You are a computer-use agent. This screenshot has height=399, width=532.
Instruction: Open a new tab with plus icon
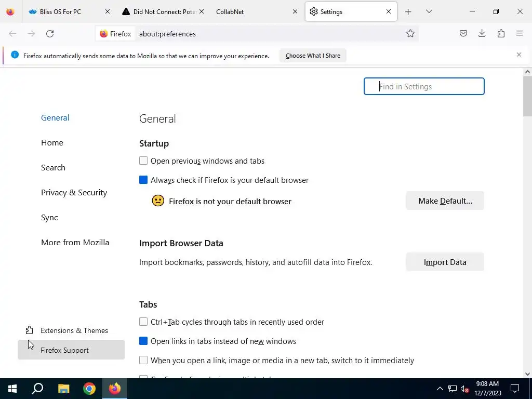pos(408,12)
